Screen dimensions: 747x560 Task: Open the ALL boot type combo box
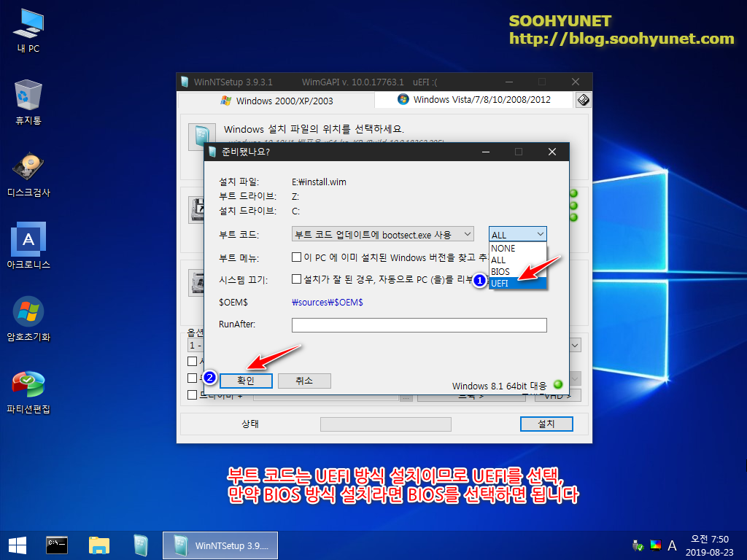517,234
